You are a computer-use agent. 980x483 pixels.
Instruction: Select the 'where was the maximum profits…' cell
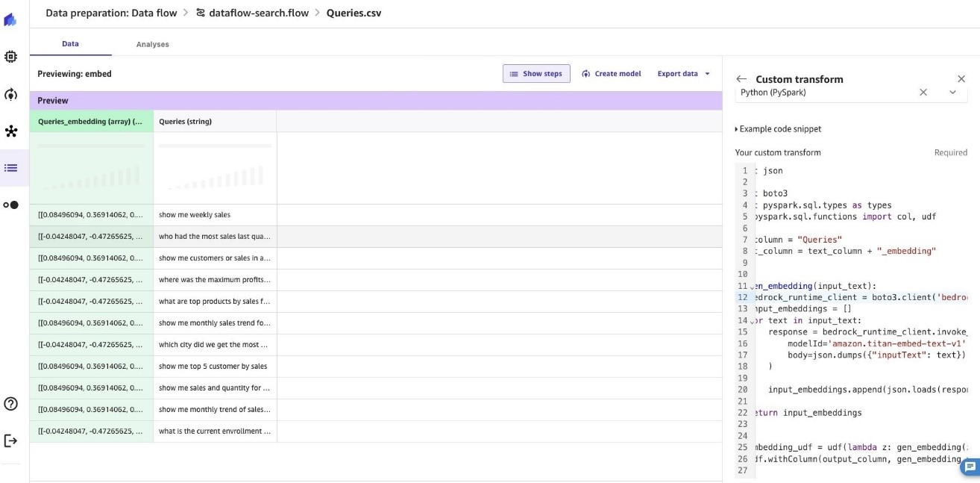point(215,280)
